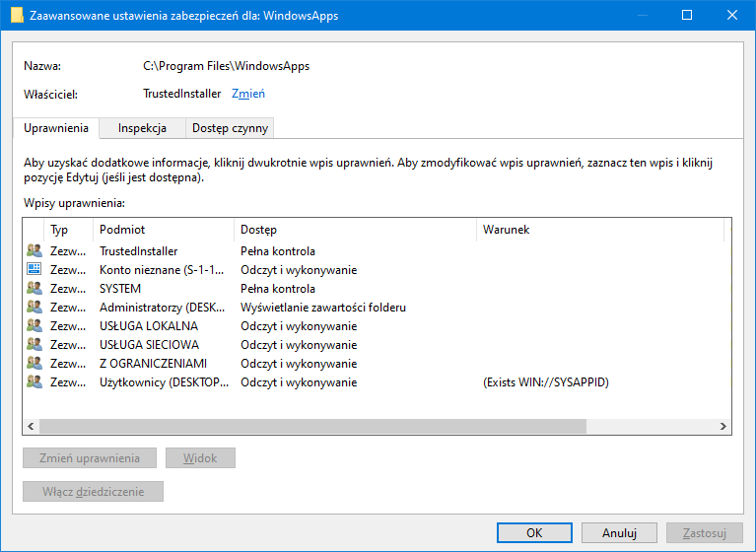Screen dimensions: 756x552
Task: Click the Anuluj button
Action: pyautogui.click(x=619, y=532)
